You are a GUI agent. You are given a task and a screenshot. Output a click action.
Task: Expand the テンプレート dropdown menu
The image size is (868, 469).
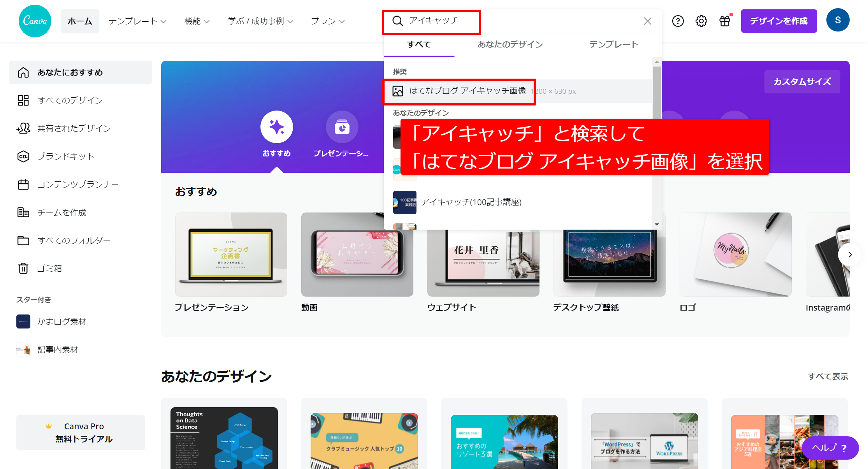pyautogui.click(x=137, y=21)
